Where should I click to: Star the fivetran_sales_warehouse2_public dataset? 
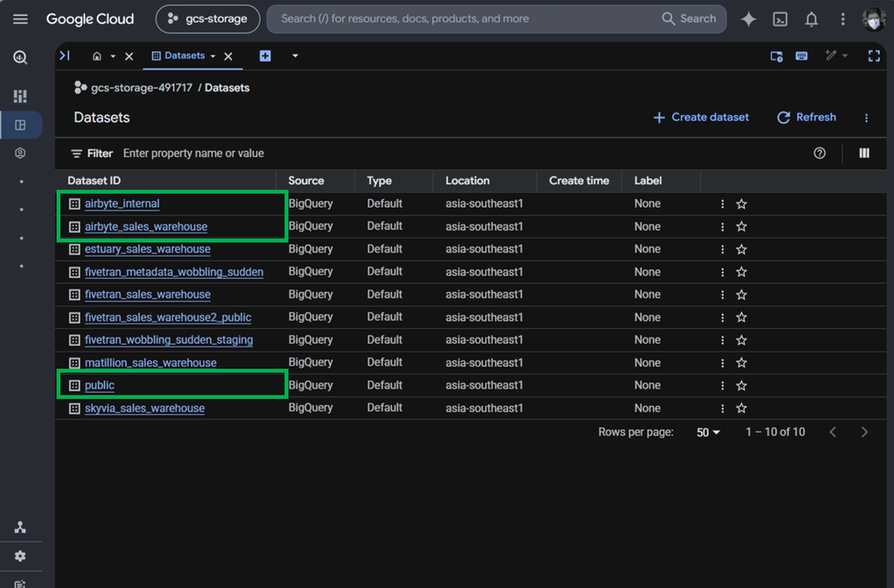(741, 318)
